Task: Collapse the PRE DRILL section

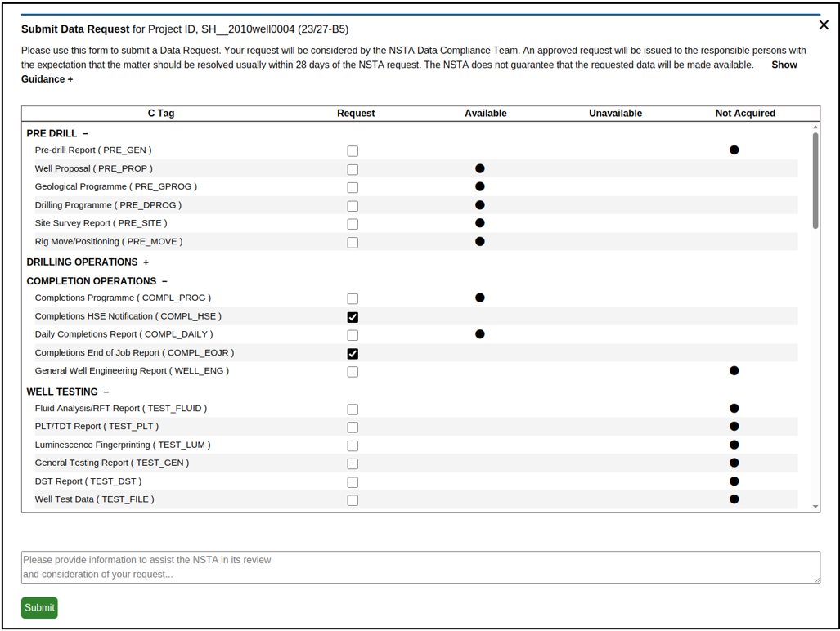Action: [x=85, y=134]
